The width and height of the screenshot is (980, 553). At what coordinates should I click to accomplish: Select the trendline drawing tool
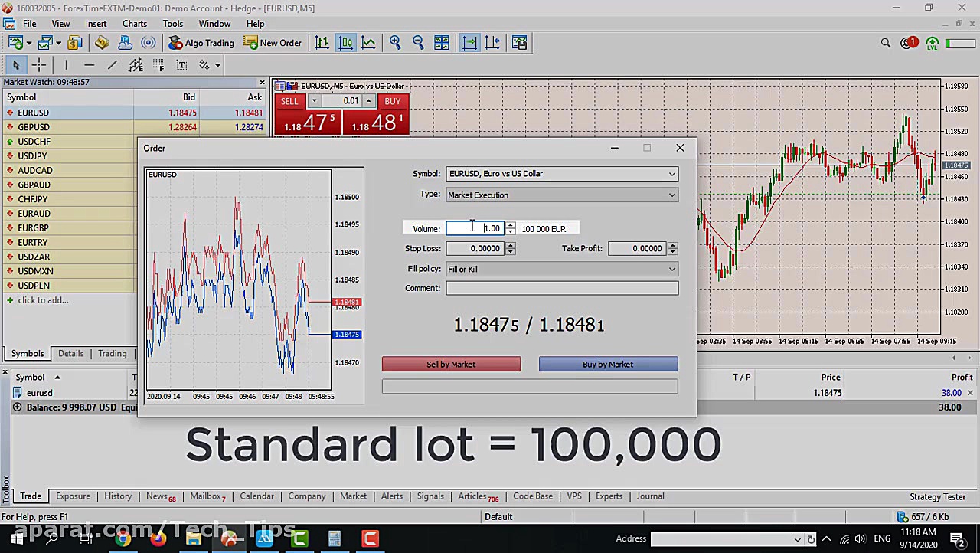[112, 65]
